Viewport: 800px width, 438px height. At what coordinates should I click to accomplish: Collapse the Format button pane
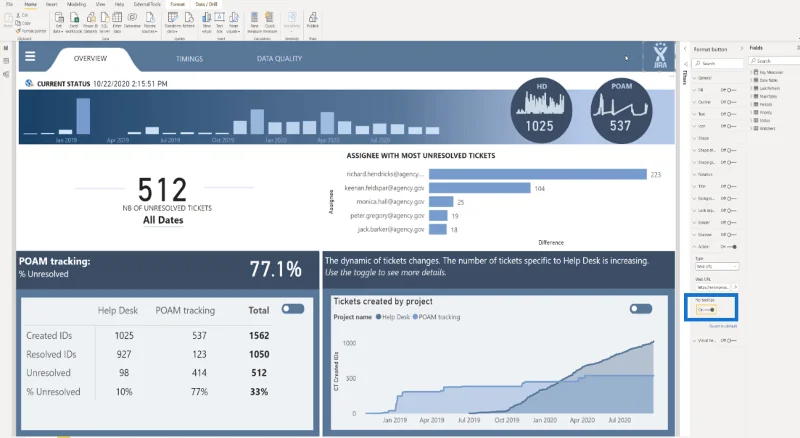(x=742, y=49)
